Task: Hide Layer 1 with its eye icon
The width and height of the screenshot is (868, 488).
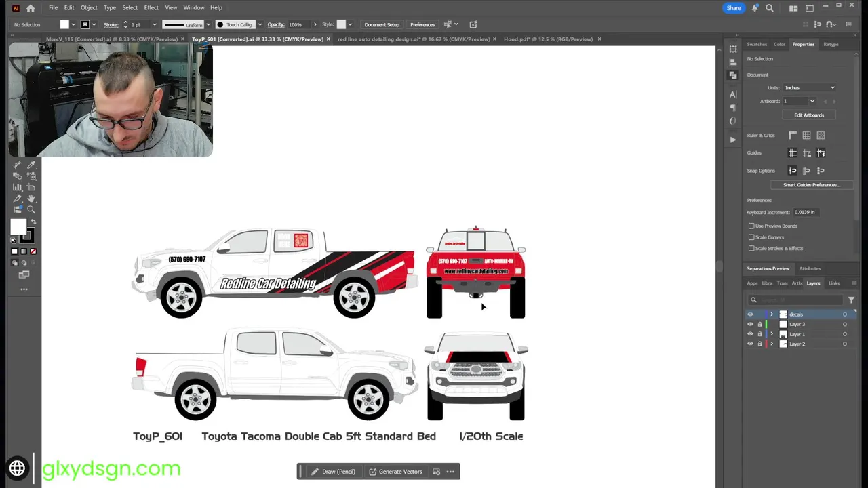Action: pyautogui.click(x=750, y=334)
